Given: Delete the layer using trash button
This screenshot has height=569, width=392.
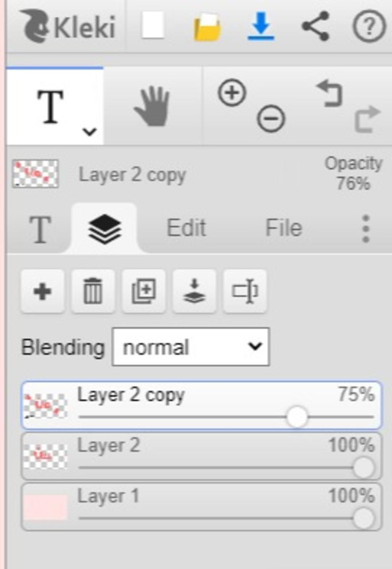Looking at the screenshot, I should (93, 291).
